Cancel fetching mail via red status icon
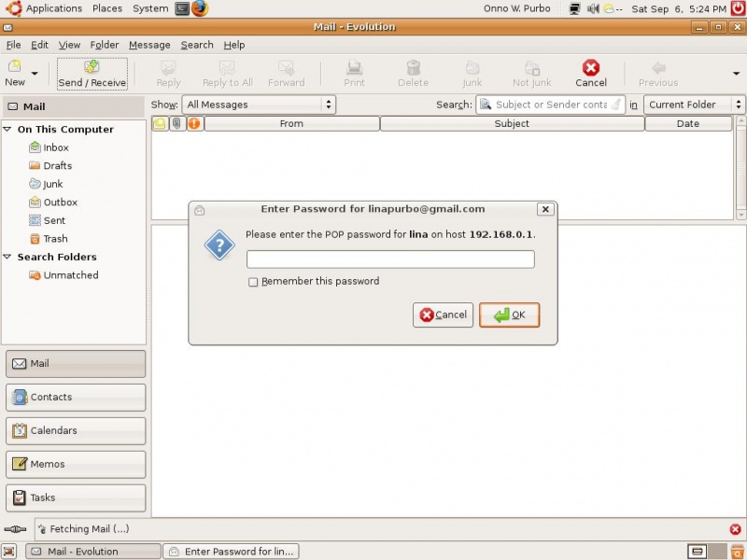This screenshot has width=747, height=560. [735, 528]
